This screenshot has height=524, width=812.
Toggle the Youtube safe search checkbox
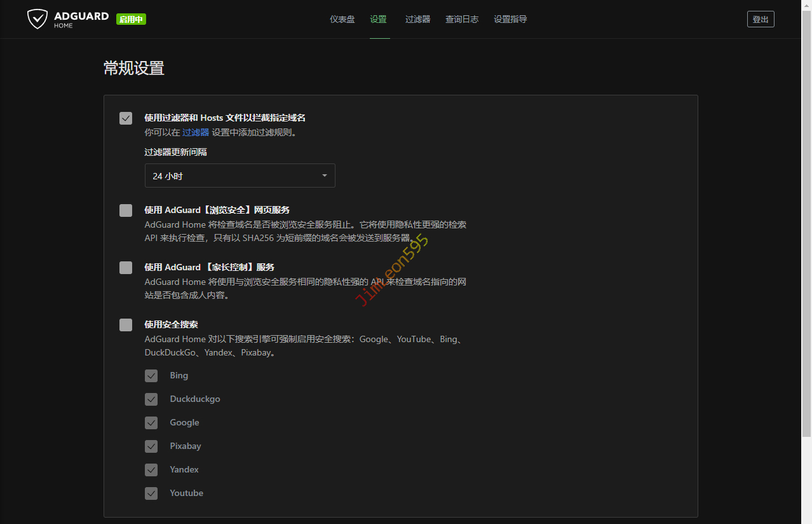[151, 493]
